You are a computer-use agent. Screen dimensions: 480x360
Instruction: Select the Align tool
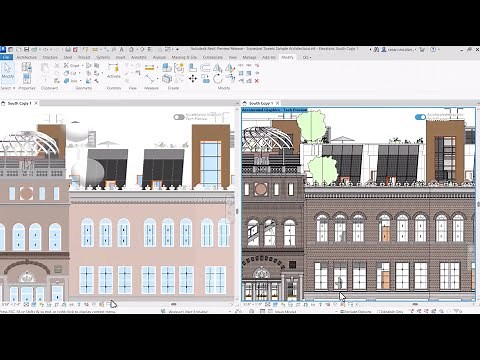pyautogui.click(x=193, y=68)
